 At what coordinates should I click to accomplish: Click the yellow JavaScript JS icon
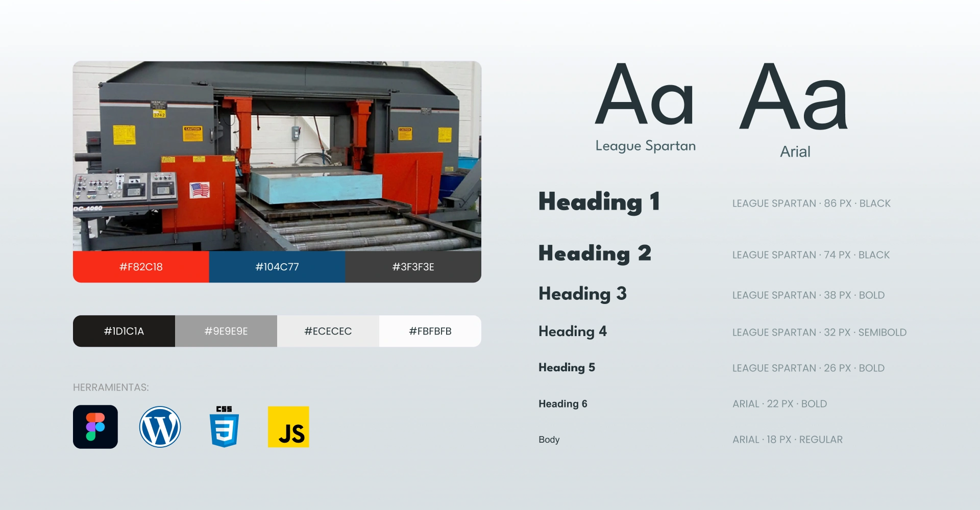click(288, 427)
